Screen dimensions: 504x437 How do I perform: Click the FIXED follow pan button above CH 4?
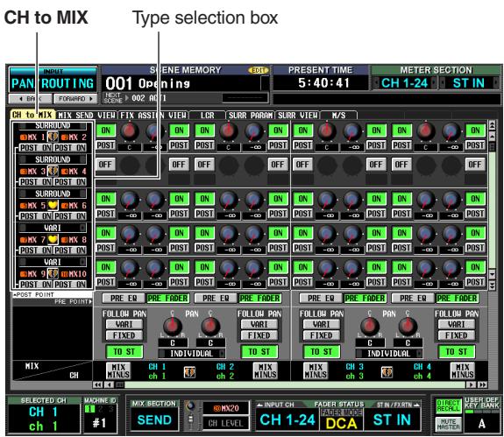[457, 335]
